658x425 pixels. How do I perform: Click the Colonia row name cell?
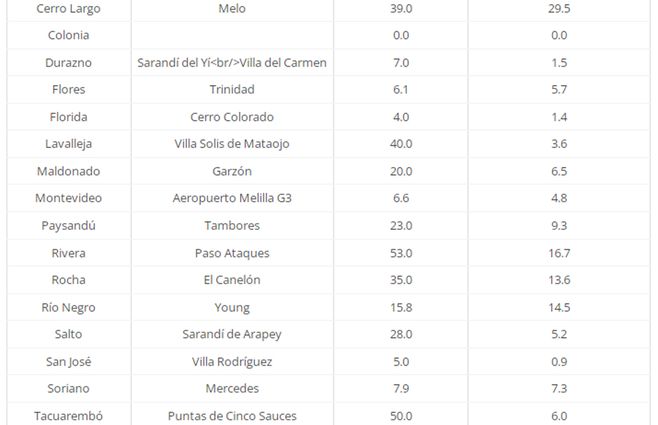[68, 35]
